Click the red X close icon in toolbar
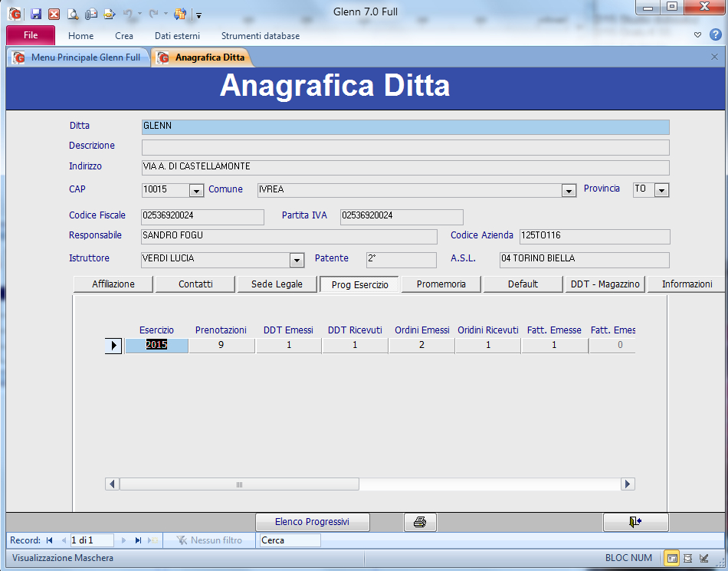Screen dimensions: 728x571 pos(54,14)
